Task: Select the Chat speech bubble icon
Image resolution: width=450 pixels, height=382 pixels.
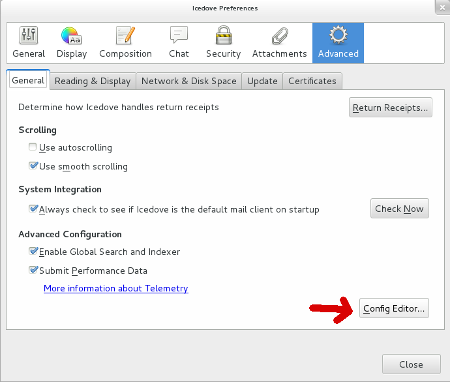Action: click(x=179, y=35)
